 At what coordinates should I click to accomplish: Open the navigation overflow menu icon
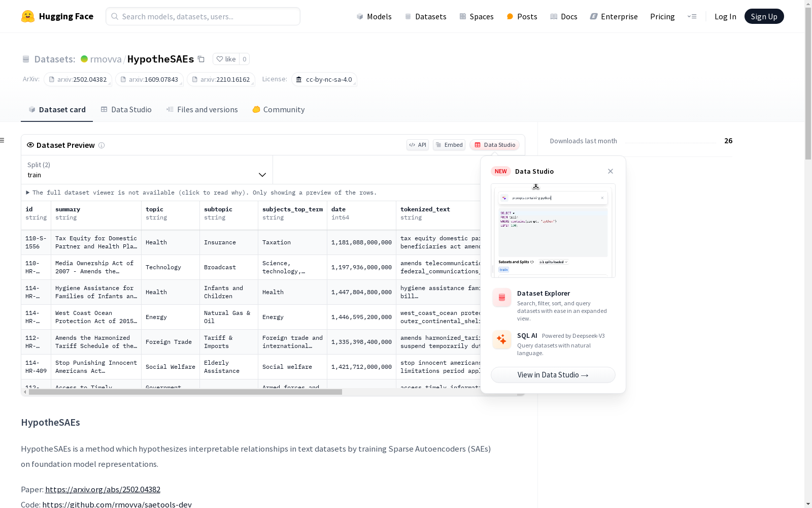692,16
